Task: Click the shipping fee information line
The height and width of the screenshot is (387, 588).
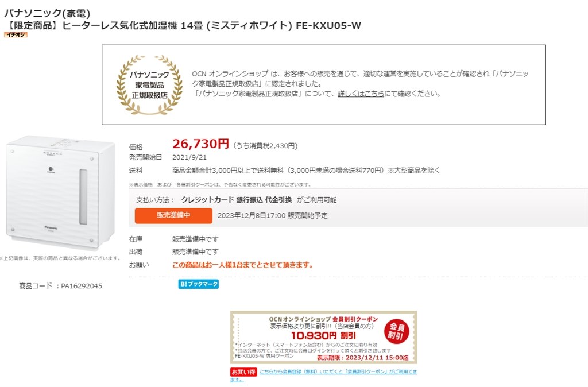Action: (x=306, y=171)
